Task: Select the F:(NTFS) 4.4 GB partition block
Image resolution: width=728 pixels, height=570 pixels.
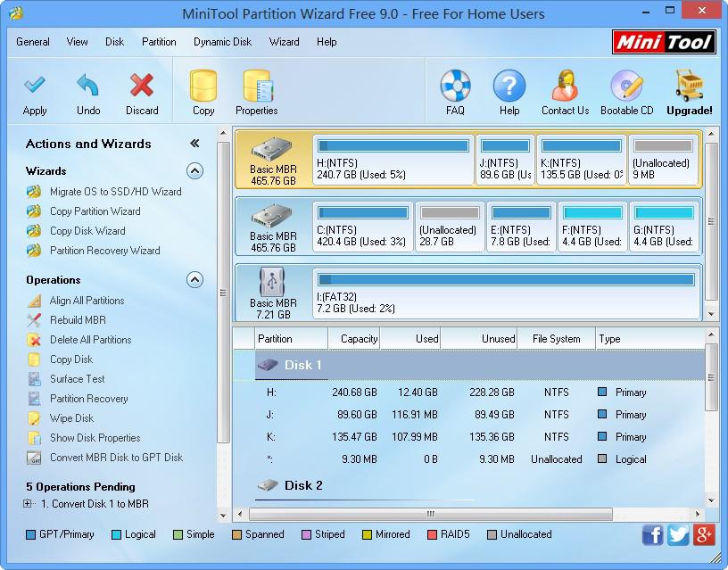Action: tap(592, 227)
